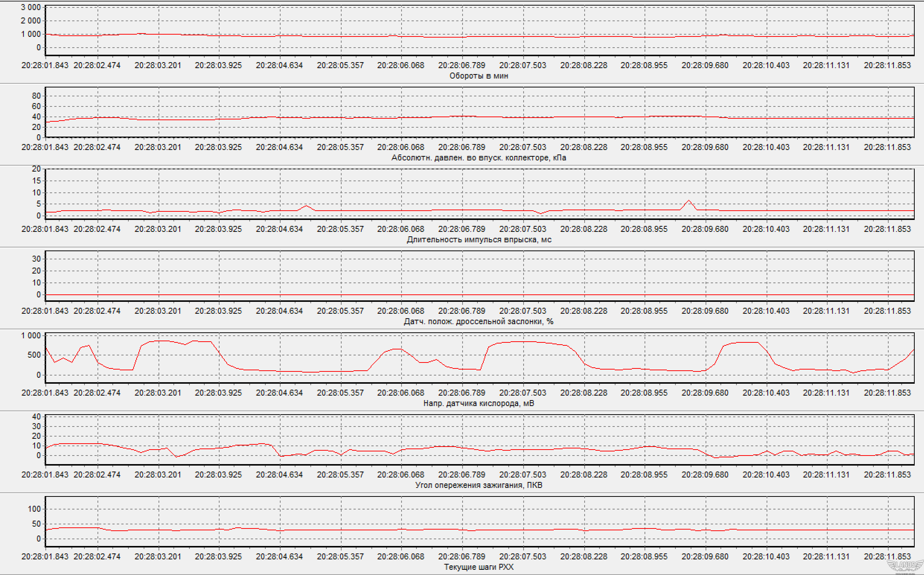The image size is (924, 575).
Task: Click the '80' axis label on manifold pressure chart
Action: click(36, 96)
